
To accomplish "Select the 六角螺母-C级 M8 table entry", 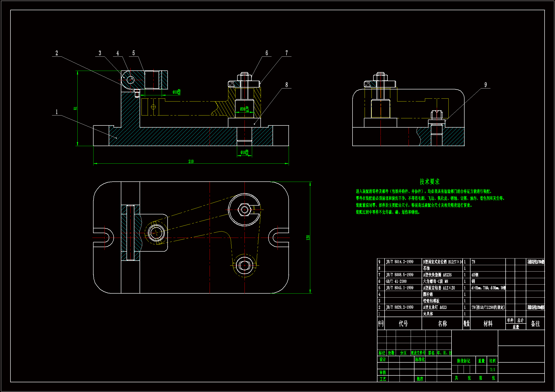I will click(x=435, y=281).
